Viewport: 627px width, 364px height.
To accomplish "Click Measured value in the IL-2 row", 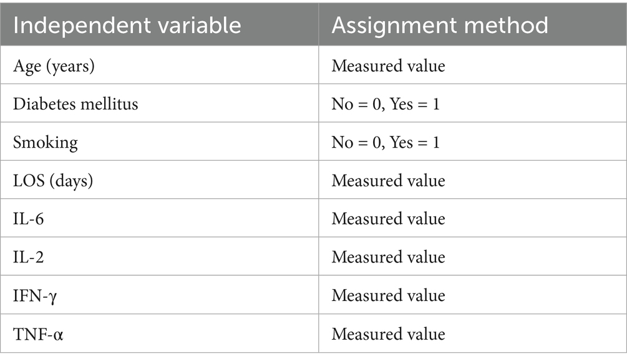I will pos(388,257).
